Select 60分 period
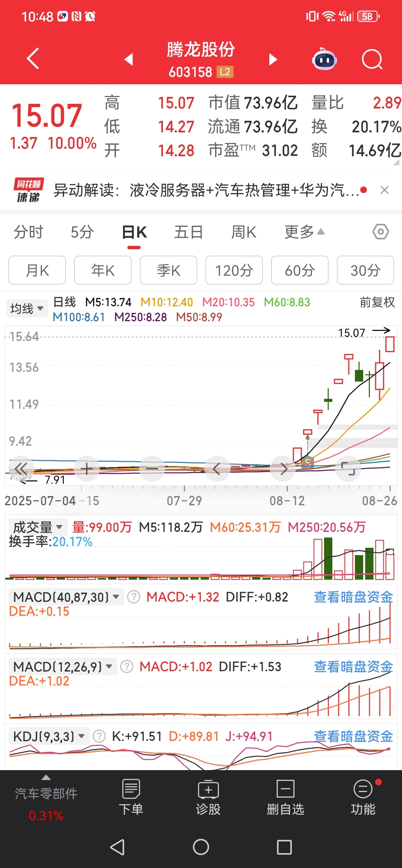The height and width of the screenshot is (868, 402). click(300, 270)
